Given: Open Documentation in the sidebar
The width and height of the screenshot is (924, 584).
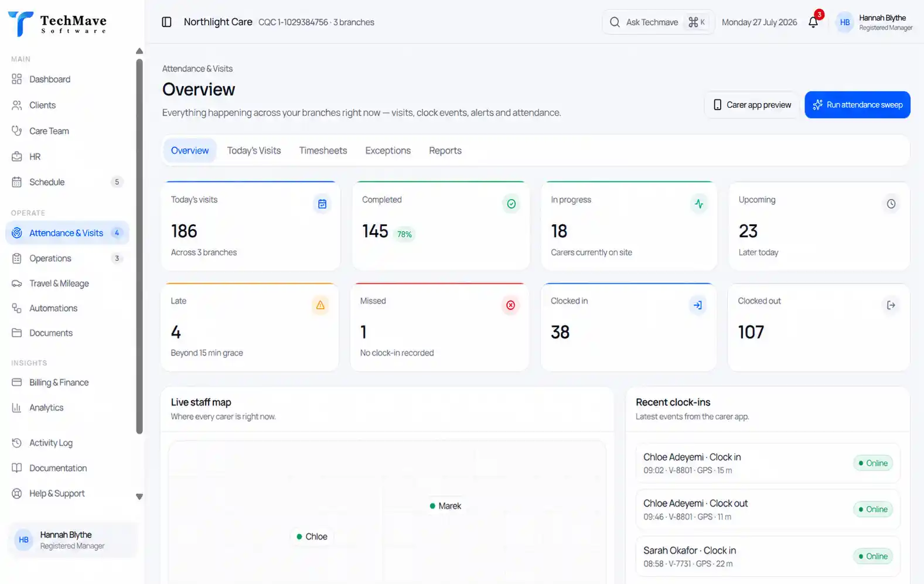Looking at the screenshot, I should click(67, 468).
